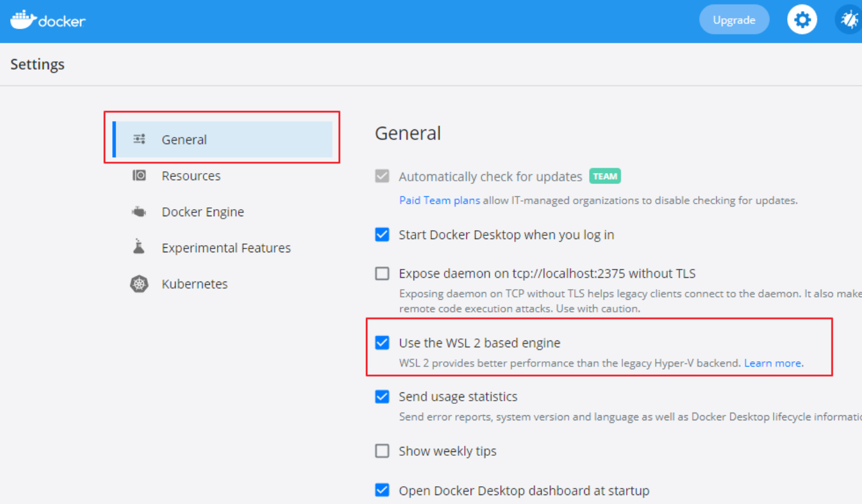Uncheck Send usage statistics

click(382, 397)
